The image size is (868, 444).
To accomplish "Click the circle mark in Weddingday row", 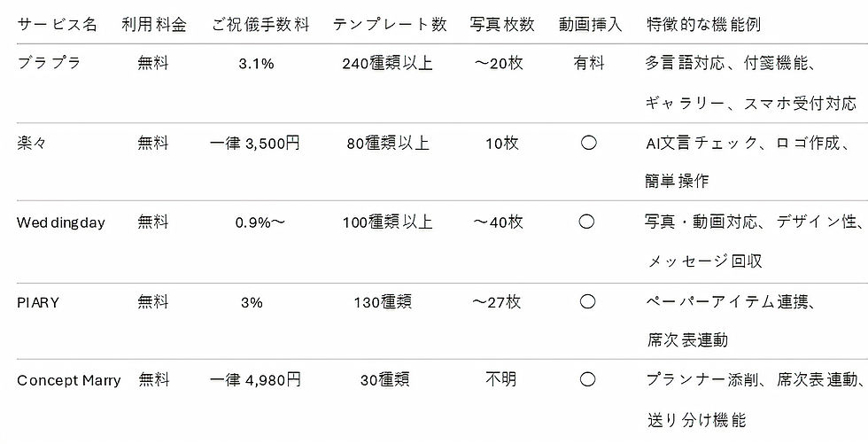I will (586, 222).
